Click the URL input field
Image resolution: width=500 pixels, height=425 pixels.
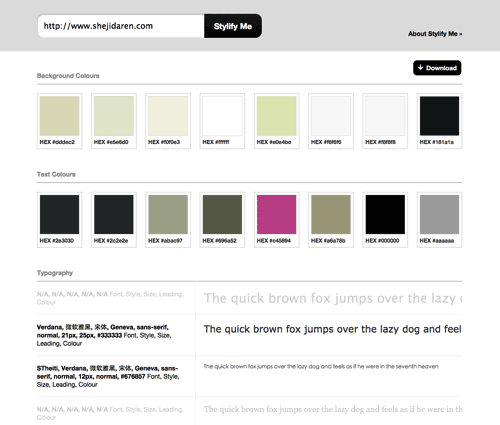[121, 26]
